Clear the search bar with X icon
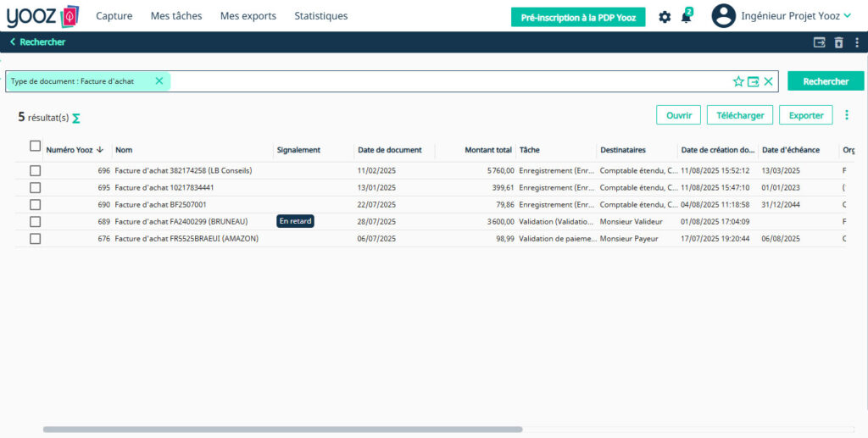This screenshot has height=438, width=868. click(x=768, y=81)
